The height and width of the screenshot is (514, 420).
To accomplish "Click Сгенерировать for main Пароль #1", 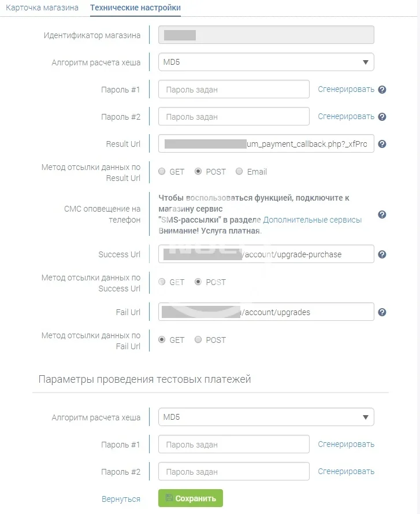I will point(346,90).
